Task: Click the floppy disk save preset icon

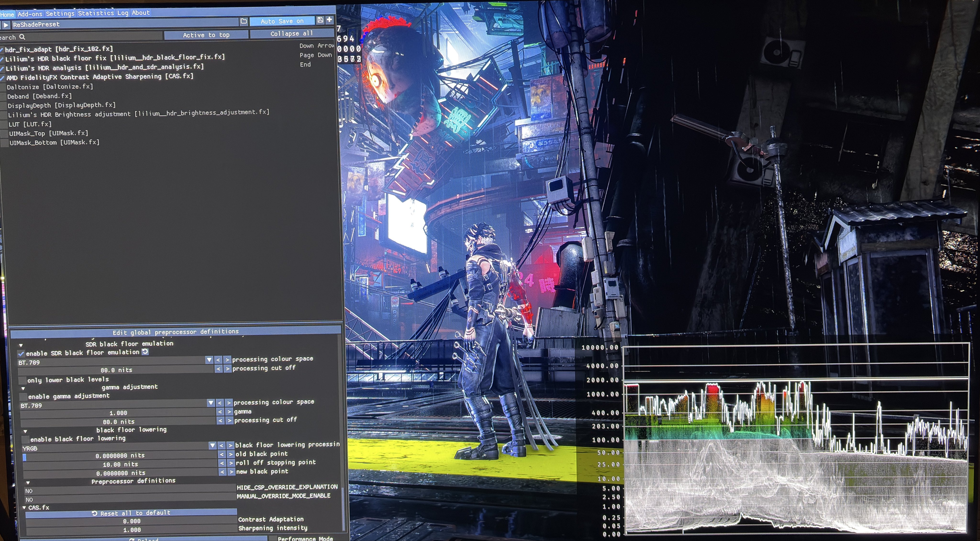Action: [320, 20]
